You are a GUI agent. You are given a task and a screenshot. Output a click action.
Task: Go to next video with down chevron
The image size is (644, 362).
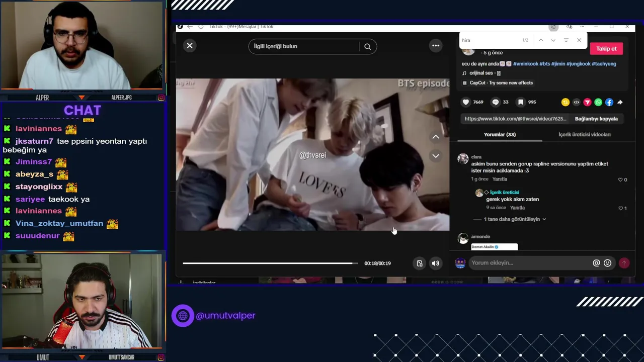click(436, 156)
